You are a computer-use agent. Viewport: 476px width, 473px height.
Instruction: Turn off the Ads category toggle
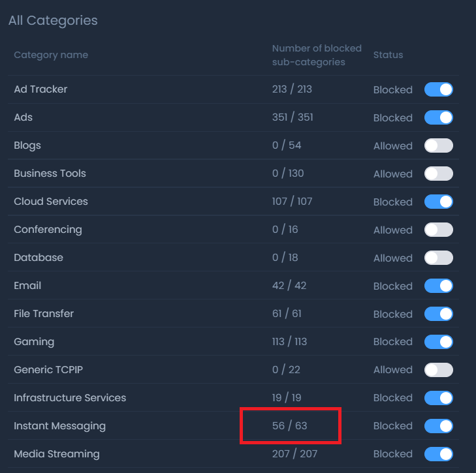tap(438, 117)
